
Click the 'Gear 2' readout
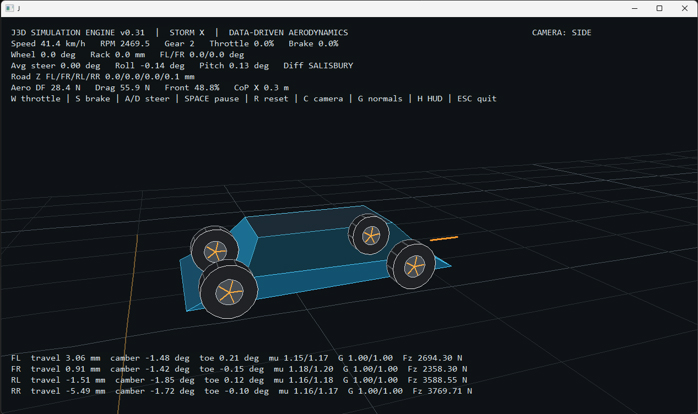[179, 44]
